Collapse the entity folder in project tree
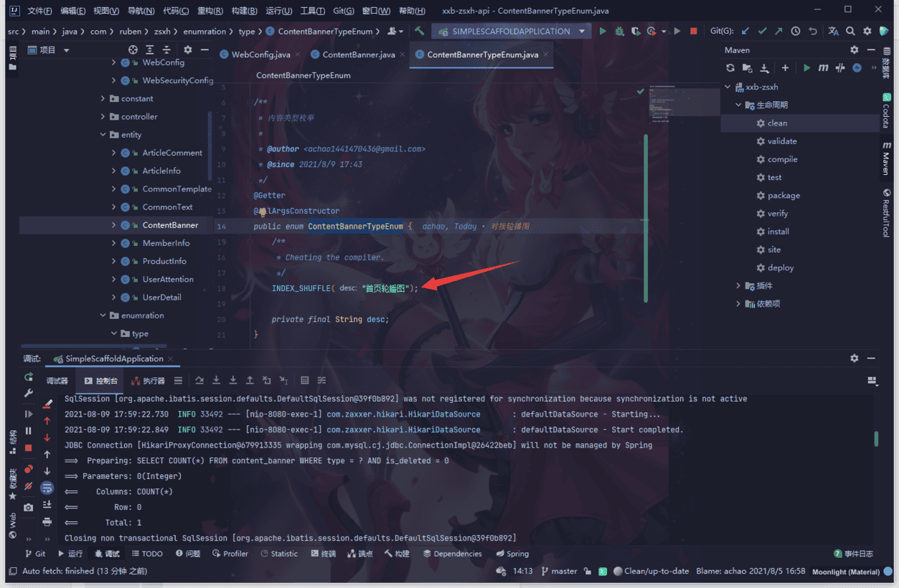 103,135
